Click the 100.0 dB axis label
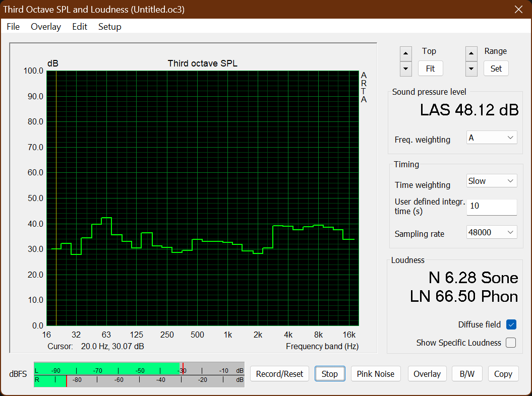 coord(33,71)
